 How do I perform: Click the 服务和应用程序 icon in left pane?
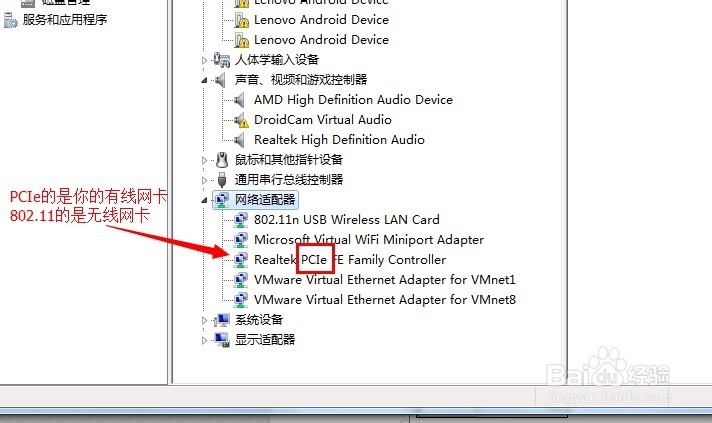coord(10,20)
